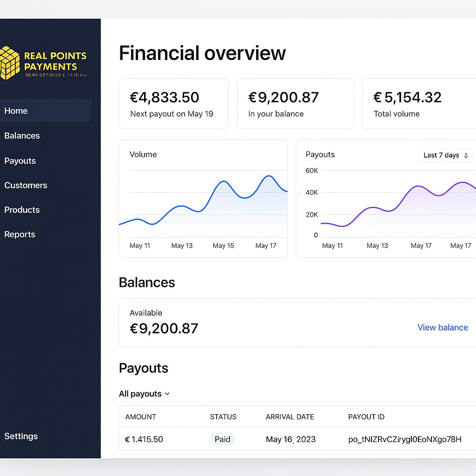
Task: Click the Real Points Payments cube logo
Action: pyautogui.click(x=10, y=63)
